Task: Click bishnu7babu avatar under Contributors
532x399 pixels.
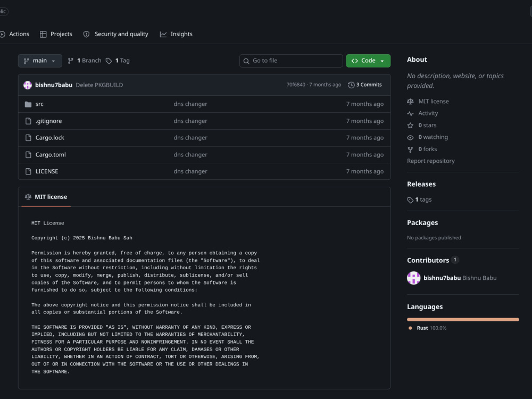Action: 413,278
